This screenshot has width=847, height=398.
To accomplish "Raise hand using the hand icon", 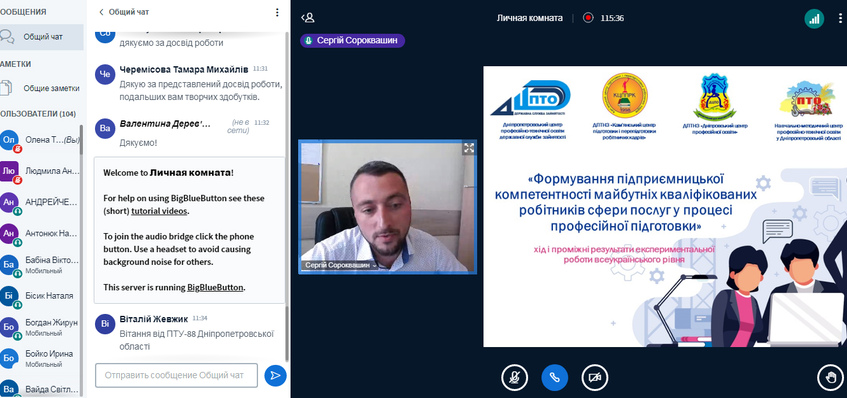I will pyautogui.click(x=830, y=377).
